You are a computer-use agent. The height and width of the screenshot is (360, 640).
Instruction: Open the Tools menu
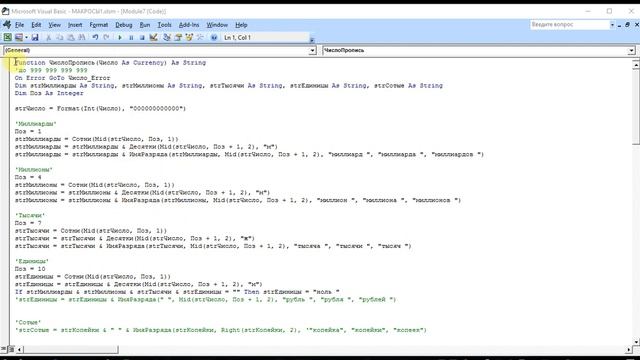164,25
